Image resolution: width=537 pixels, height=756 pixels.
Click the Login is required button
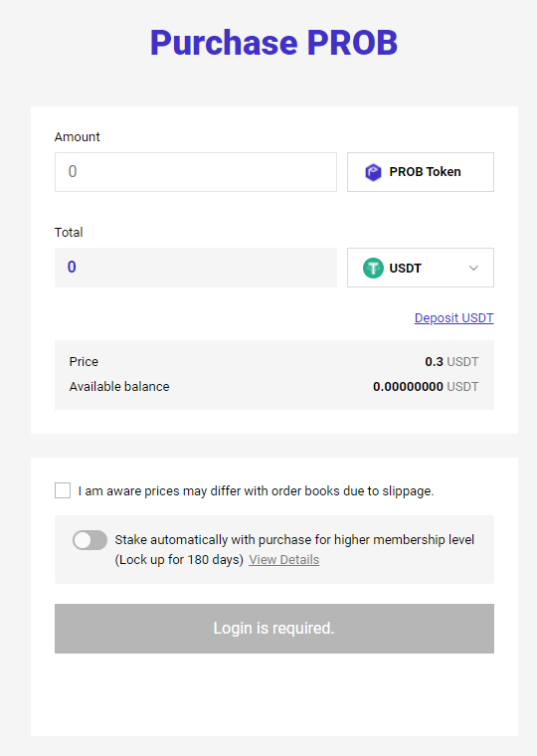tap(274, 629)
